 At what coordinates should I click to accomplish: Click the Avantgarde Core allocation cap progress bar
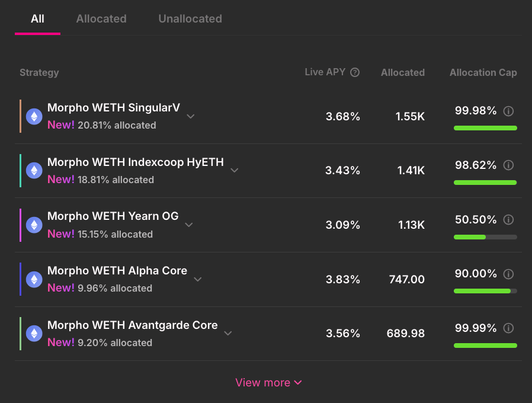click(x=485, y=346)
